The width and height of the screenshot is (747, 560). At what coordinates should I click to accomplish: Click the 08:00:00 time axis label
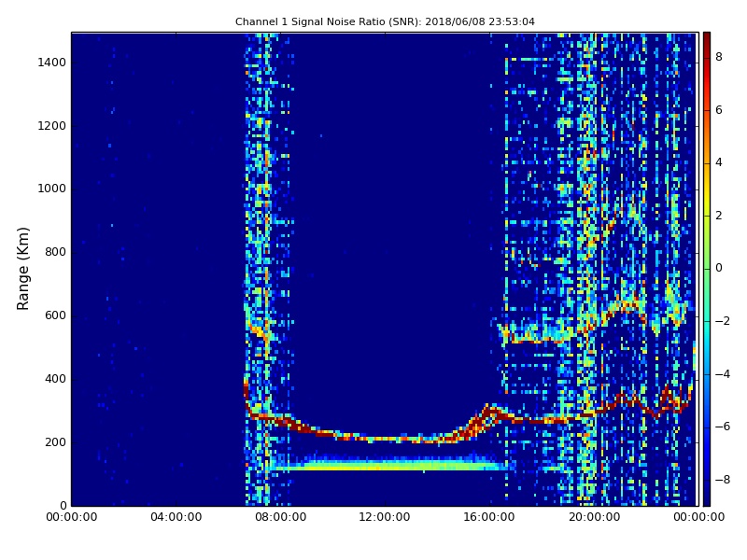281,517
